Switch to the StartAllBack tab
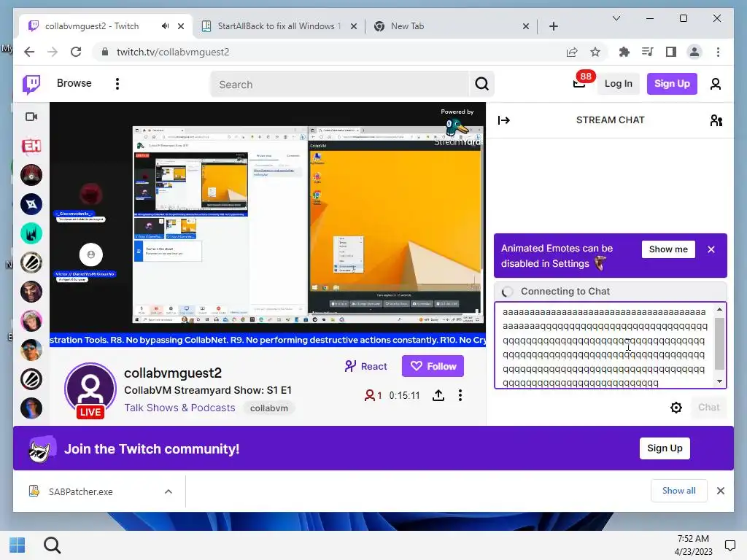Image resolution: width=747 pixels, height=560 pixels. tap(279, 26)
